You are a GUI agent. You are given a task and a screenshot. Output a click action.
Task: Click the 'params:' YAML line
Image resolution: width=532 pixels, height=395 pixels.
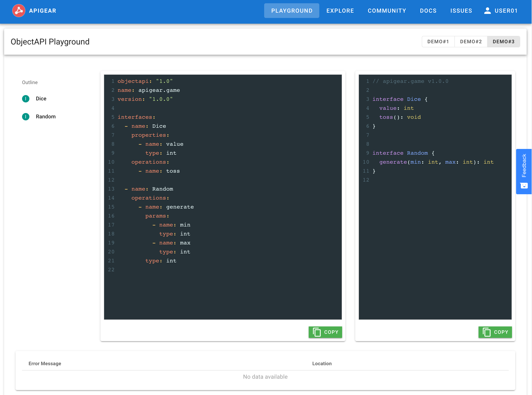[157, 216]
